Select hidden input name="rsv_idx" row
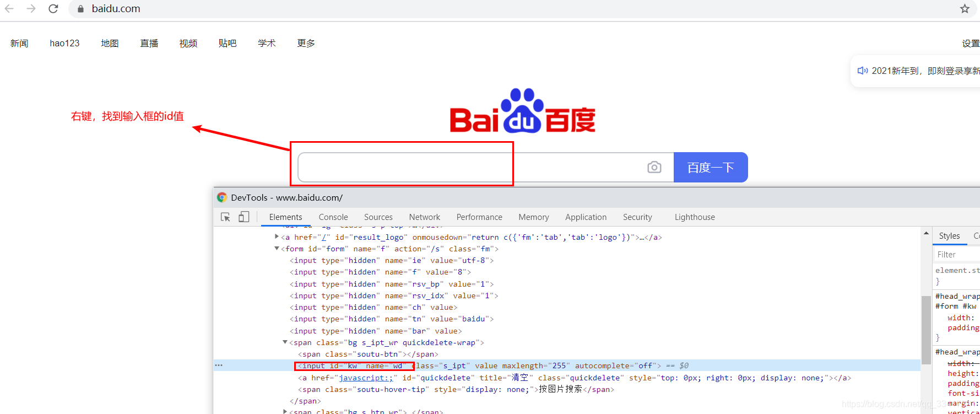 point(394,295)
